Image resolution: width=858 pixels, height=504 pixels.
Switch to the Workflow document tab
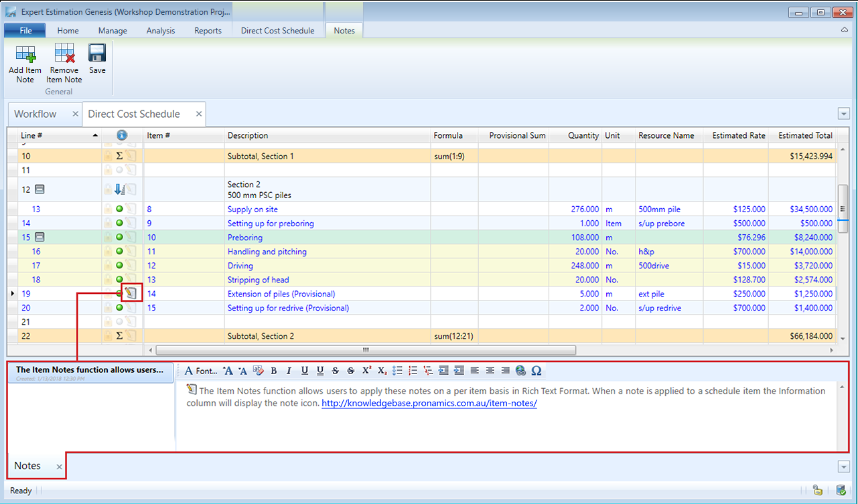pos(35,114)
